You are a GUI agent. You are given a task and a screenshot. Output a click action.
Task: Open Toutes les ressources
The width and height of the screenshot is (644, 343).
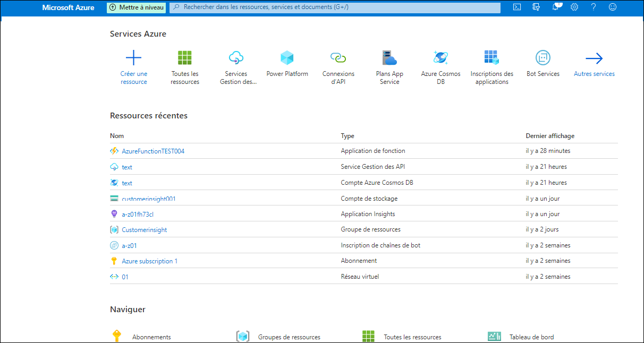[x=184, y=57]
